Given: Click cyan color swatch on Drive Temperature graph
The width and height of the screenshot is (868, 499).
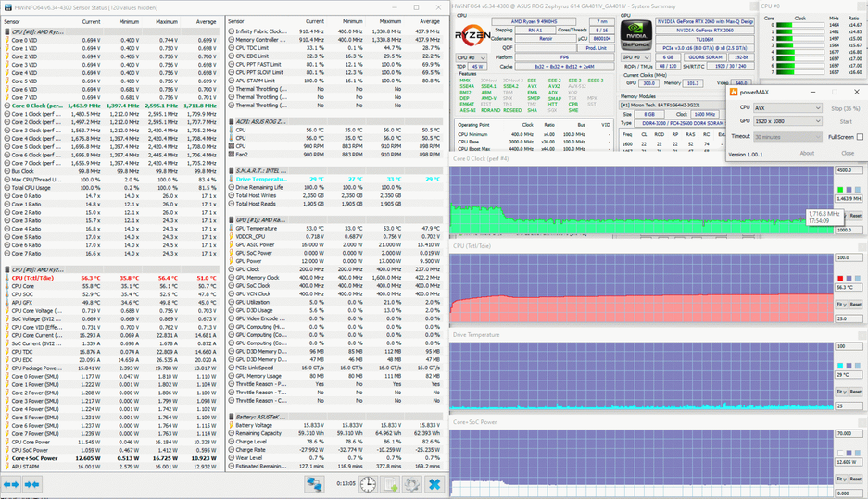Looking at the screenshot, I should [840, 366].
